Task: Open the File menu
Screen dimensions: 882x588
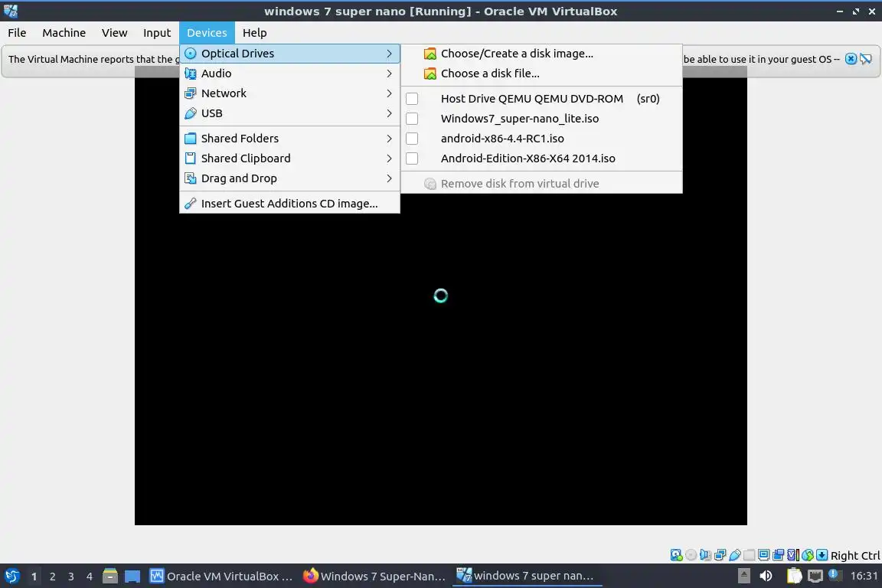Action: [x=17, y=33]
